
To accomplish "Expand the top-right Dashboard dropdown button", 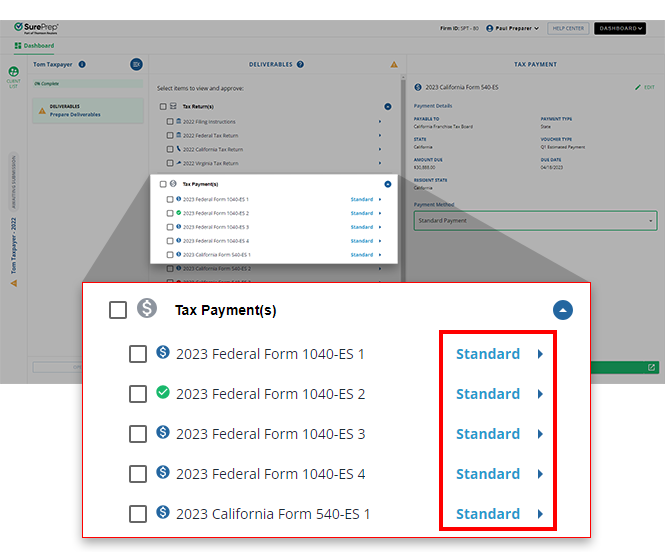I will [619, 28].
